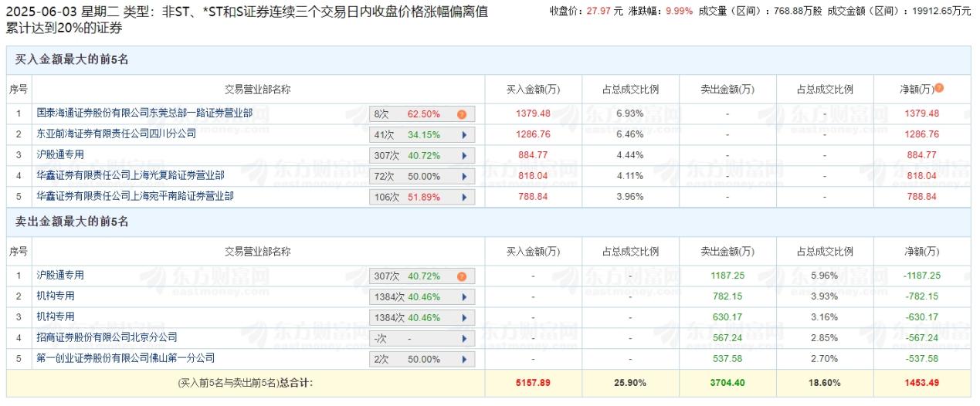Click the blue arrow in the 机构专用 row selling 782.15
Screen dimensions: 980x406
[464, 296]
